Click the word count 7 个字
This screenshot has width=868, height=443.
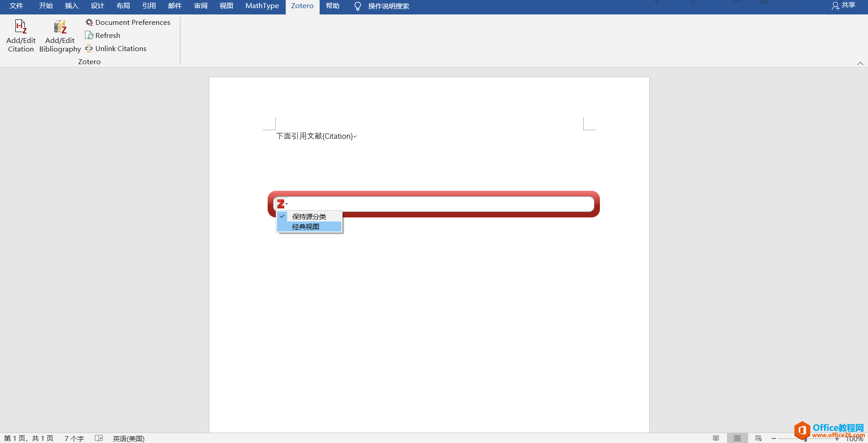tap(74, 438)
